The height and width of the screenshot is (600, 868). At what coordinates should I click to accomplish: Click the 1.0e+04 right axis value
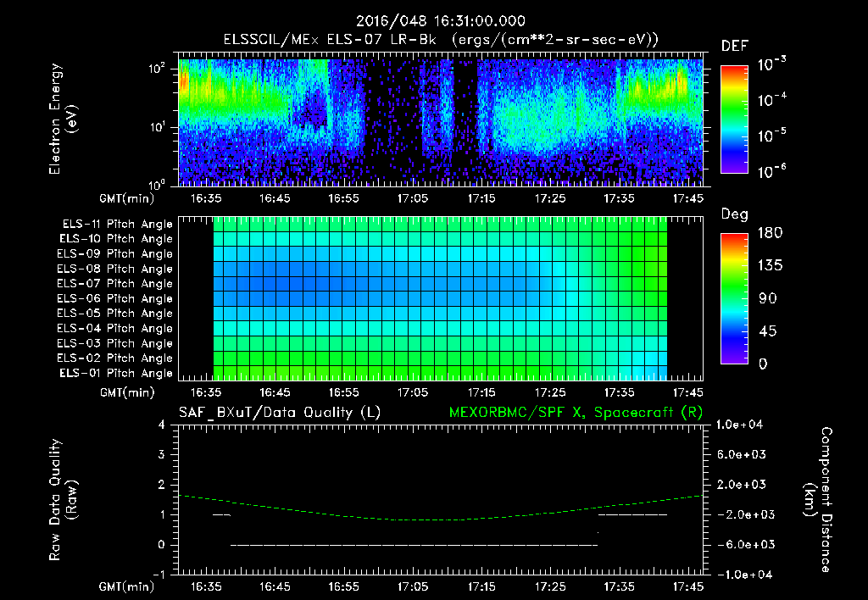(739, 425)
